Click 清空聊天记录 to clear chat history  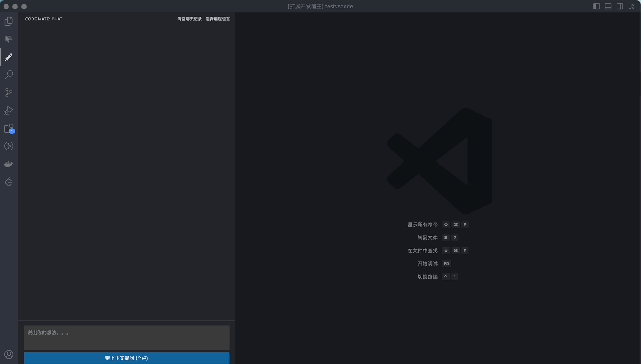click(190, 19)
